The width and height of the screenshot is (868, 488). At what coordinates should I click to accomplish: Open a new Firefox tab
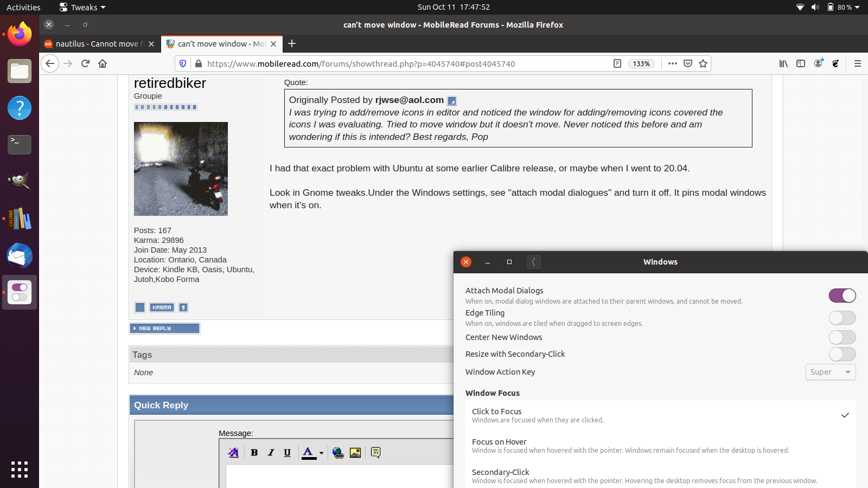click(292, 43)
